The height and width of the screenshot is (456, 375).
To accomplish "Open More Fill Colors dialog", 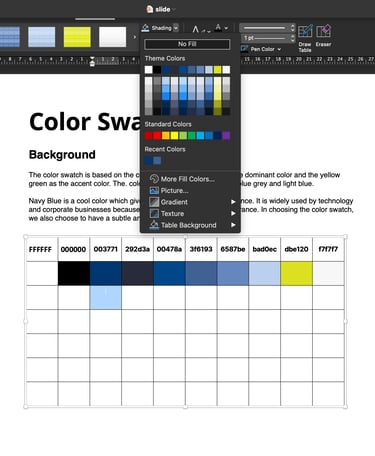I will 190,179.
